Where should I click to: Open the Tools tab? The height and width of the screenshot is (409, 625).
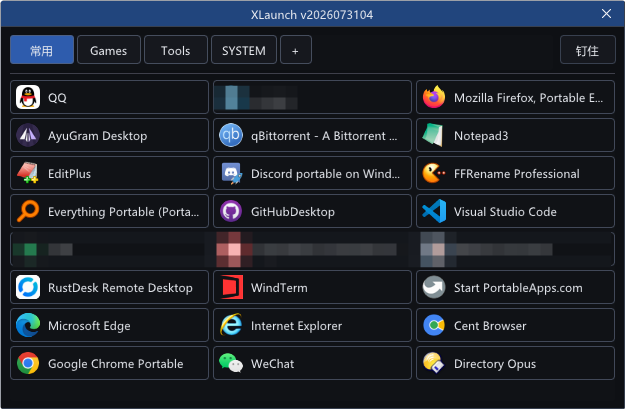pyautogui.click(x=176, y=50)
